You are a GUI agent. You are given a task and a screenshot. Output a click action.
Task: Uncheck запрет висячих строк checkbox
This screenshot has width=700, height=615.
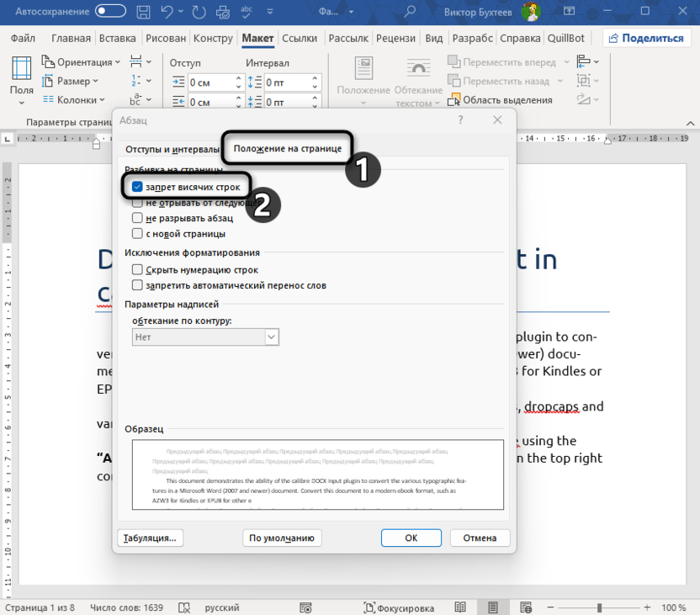click(x=137, y=187)
